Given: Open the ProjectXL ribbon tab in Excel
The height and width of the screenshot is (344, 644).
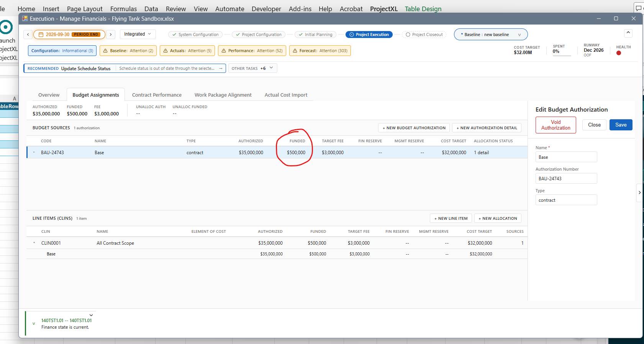Looking at the screenshot, I should (384, 9).
